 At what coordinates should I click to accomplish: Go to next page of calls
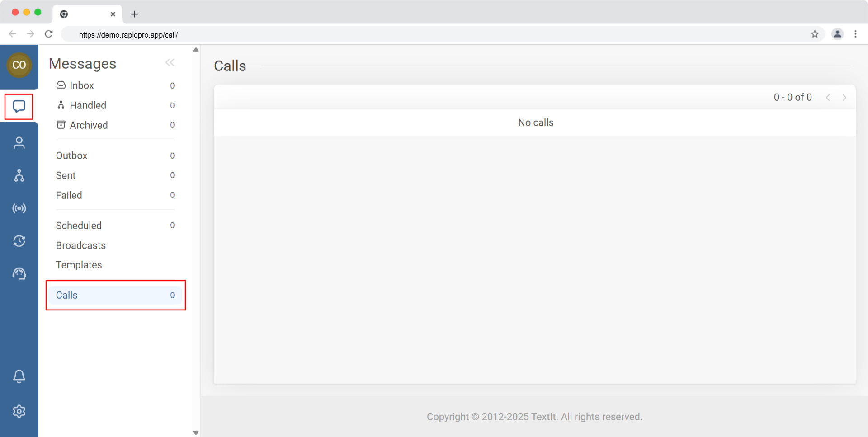point(844,98)
